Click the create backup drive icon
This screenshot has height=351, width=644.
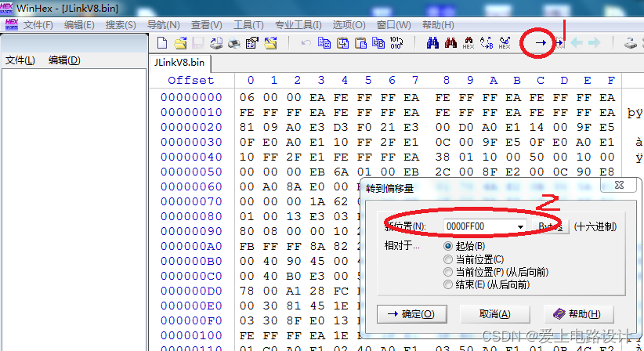(x=216, y=42)
